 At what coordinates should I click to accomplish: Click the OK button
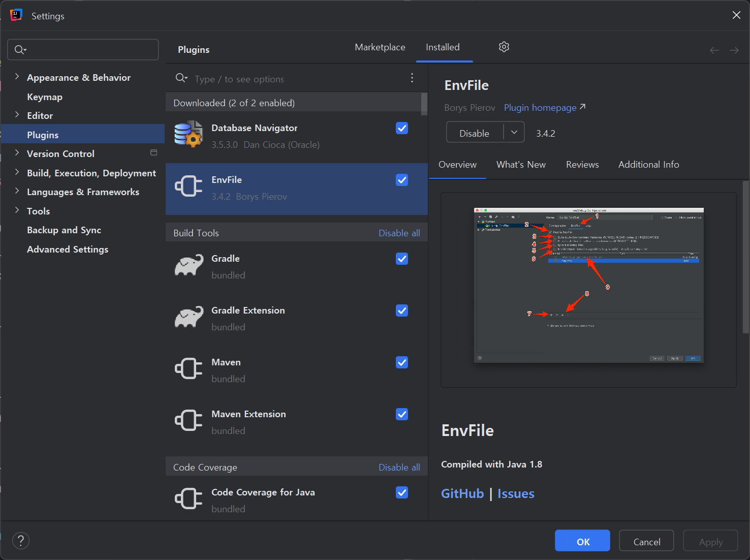tap(582, 541)
